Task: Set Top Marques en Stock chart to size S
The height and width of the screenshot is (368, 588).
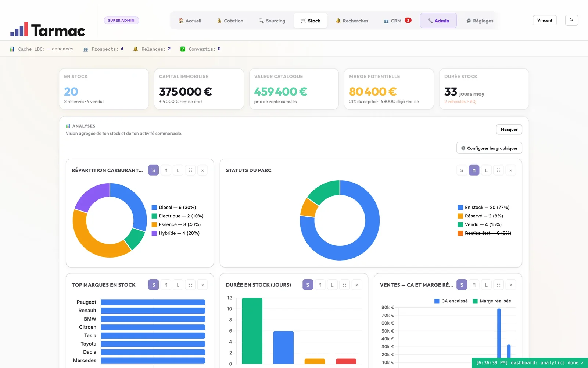Action: [154, 285]
